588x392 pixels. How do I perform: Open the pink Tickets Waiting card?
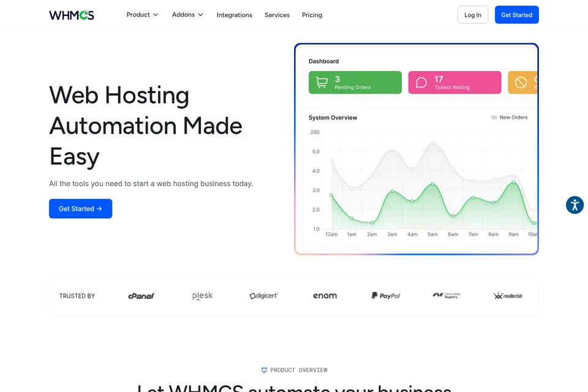pos(454,83)
